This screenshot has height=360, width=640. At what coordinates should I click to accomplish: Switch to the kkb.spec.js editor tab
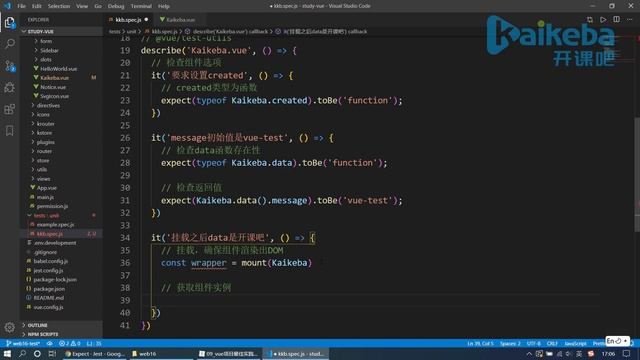click(x=128, y=20)
